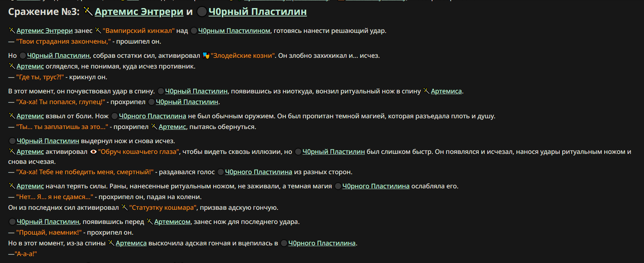Follow the "Артемиса" link before "выскочила адская гончая"
Viewport: 644px width, 263px height.
131,243
